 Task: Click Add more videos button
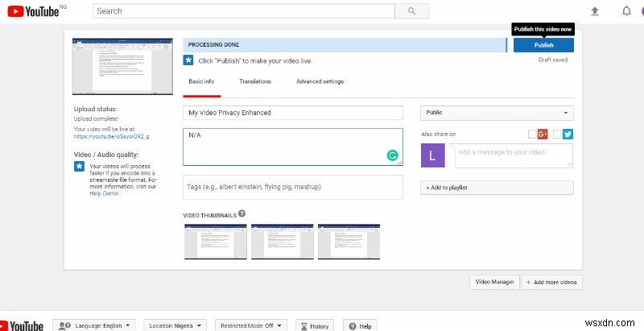tap(551, 282)
